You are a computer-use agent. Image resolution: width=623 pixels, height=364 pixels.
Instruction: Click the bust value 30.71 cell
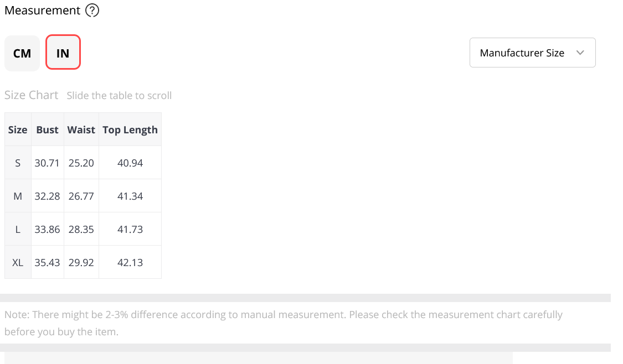(47, 163)
